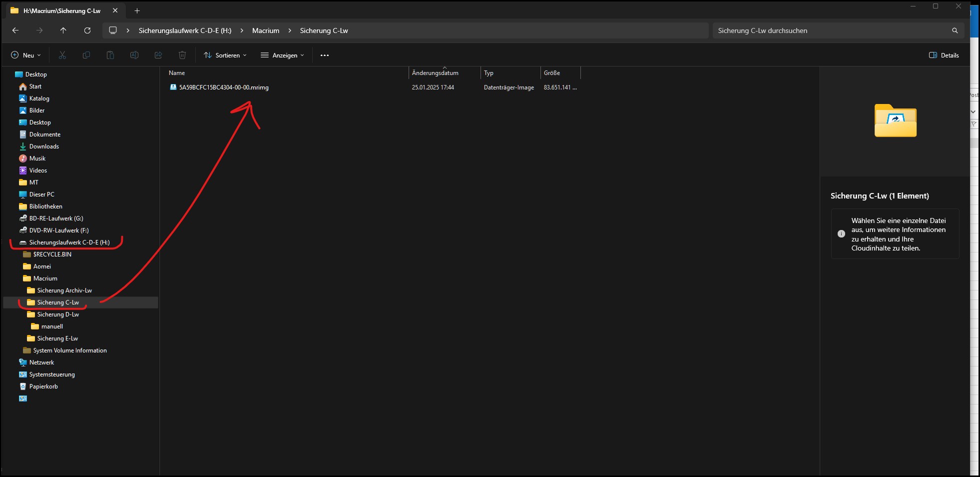
Task: Go back with the back arrow
Action: click(x=15, y=30)
